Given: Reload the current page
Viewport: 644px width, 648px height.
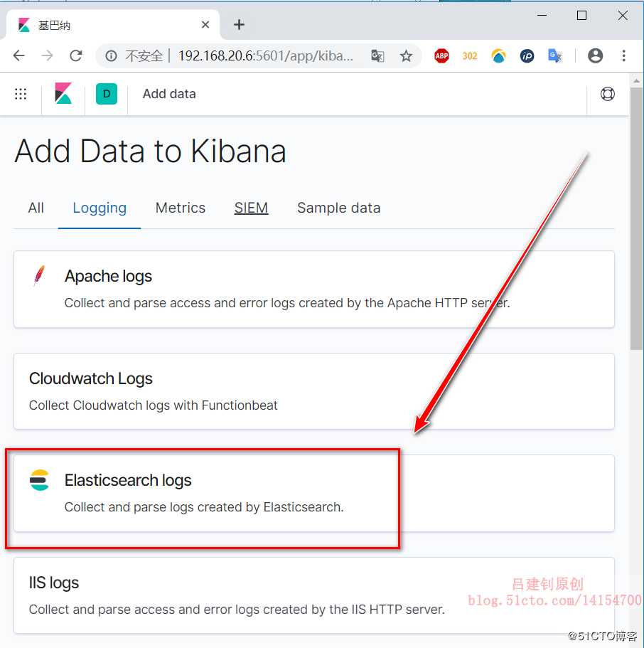Looking at the screenshot, I should (76, 56).
